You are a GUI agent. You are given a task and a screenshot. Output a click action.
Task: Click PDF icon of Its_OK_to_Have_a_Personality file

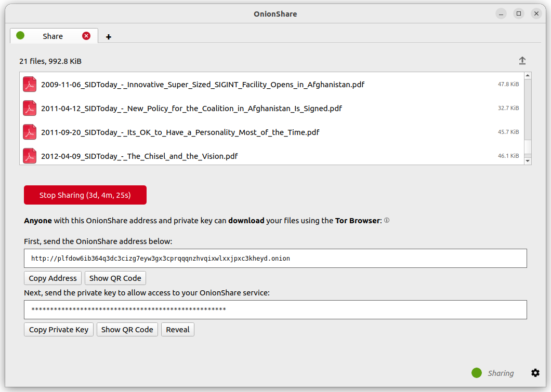click(30, 132)
